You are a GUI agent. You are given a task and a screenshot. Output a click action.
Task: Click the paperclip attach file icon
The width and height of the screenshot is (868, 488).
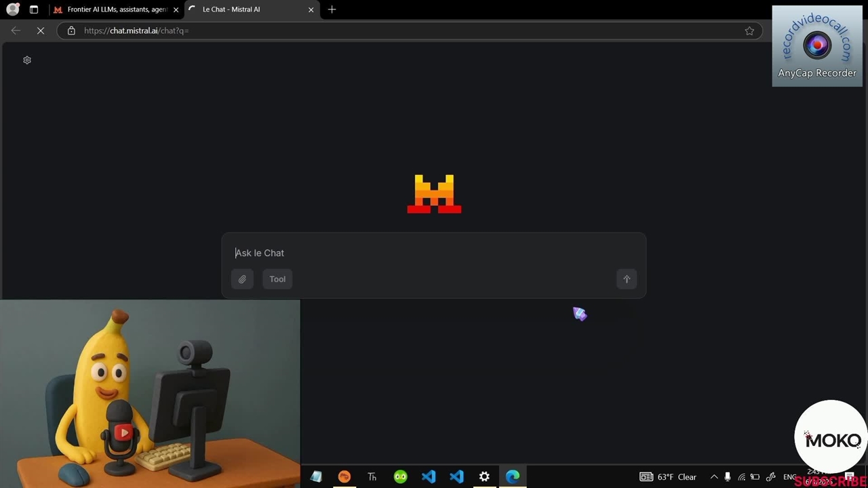pos(242,279)
